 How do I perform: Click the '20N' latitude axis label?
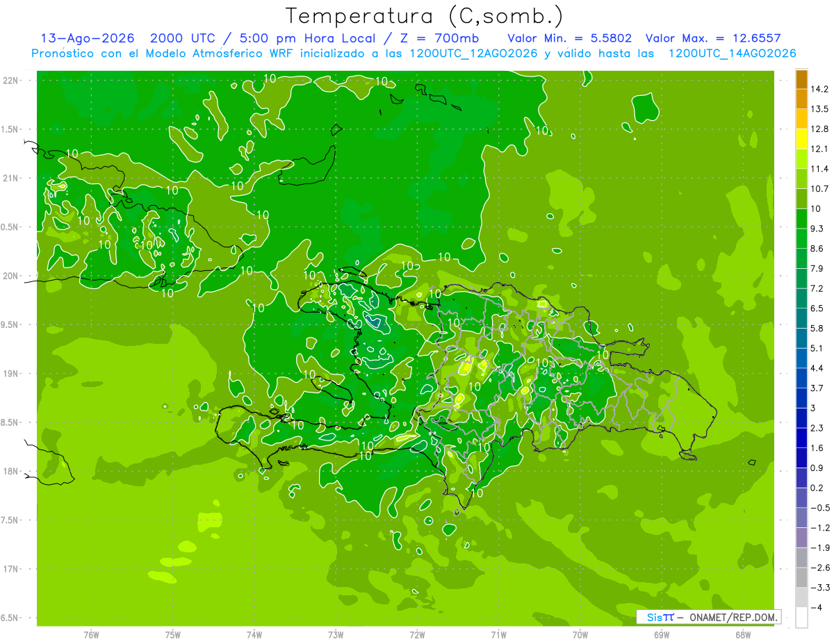click(x=10, y=276)
